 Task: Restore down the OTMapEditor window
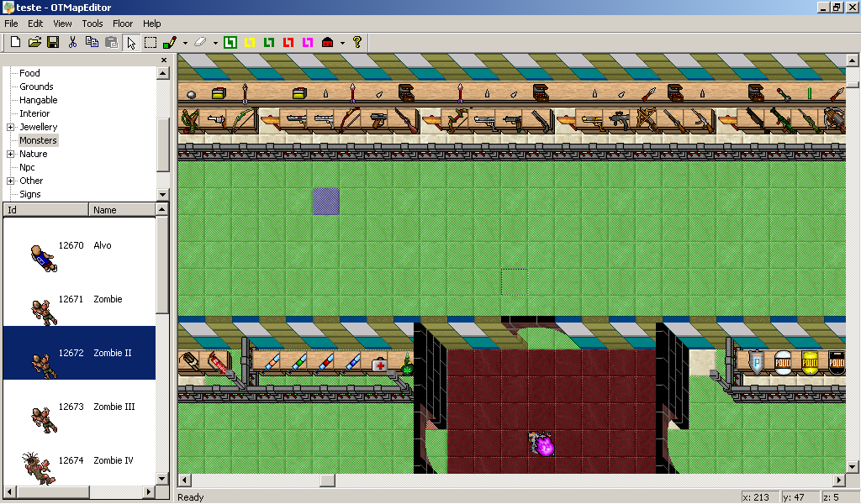pyautogui.click(x=836, y=7)
